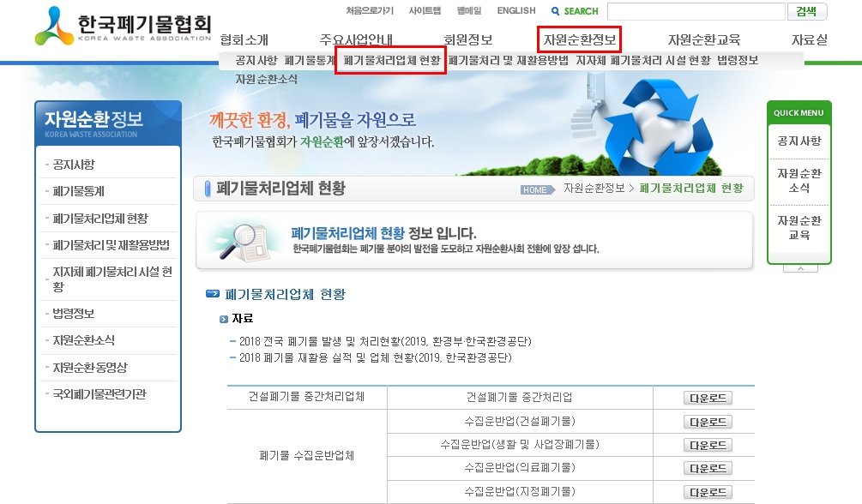Switch site language via ENGLISH link
862x504 pixels.
(515, 11)
